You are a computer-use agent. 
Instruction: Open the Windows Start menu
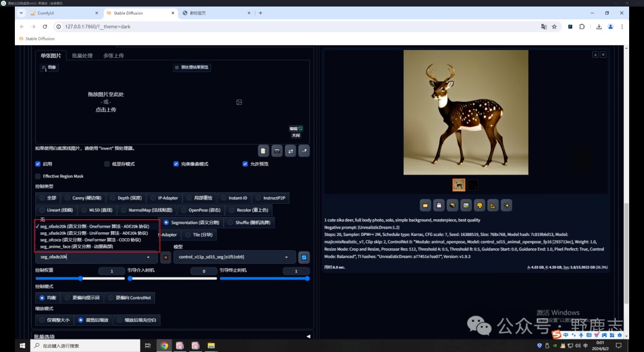(23, 346)
